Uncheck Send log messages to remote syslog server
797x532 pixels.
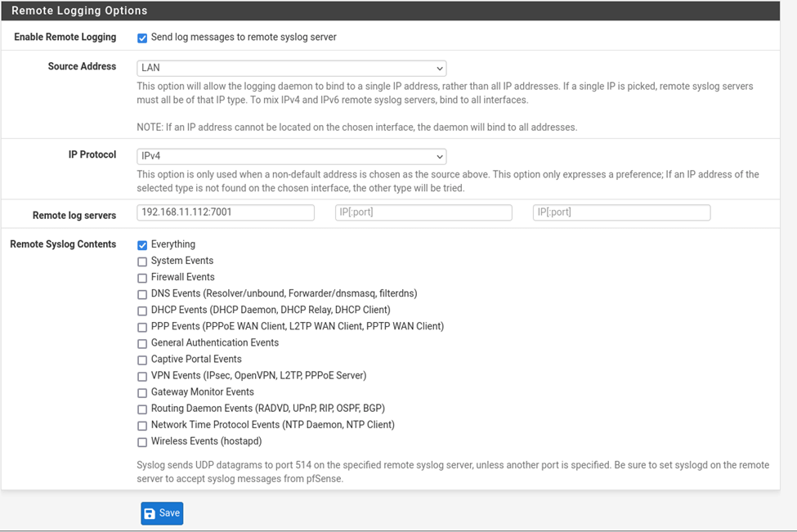(x=142, y=38)
